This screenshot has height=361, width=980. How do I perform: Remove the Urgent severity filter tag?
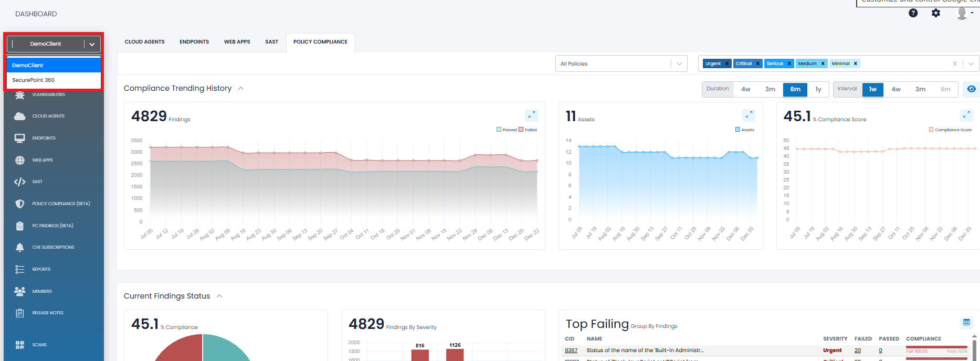726,63
